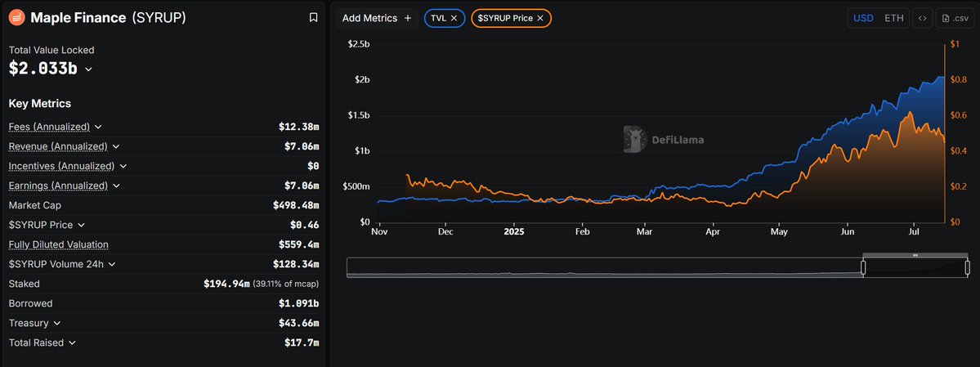Click the $559.4m valuation value
This screenshot has width=980, height=367.
tap(299, 244)
